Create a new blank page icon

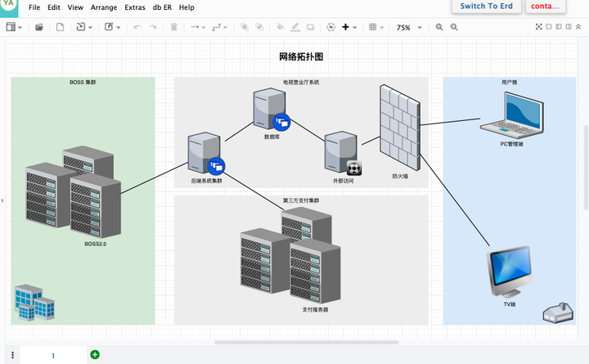[x=60, y=27]
